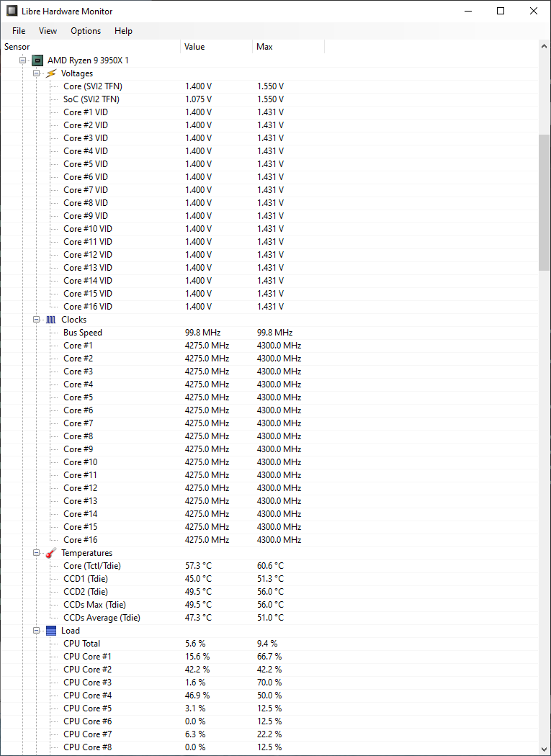Viewport: 551px width, 756px height.
Task: Collapse the AMD Ryzen 9 3950X node
Action: 22,60
